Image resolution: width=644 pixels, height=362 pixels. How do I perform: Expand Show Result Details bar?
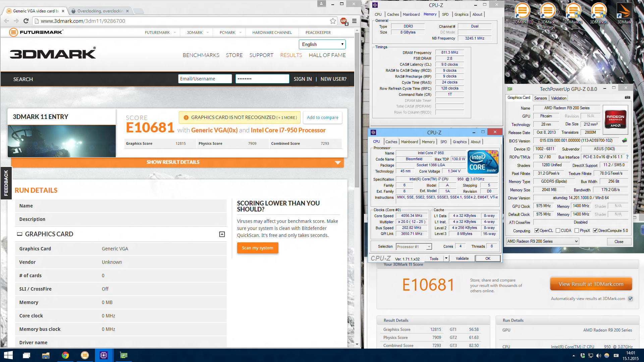tap(177, 162)
